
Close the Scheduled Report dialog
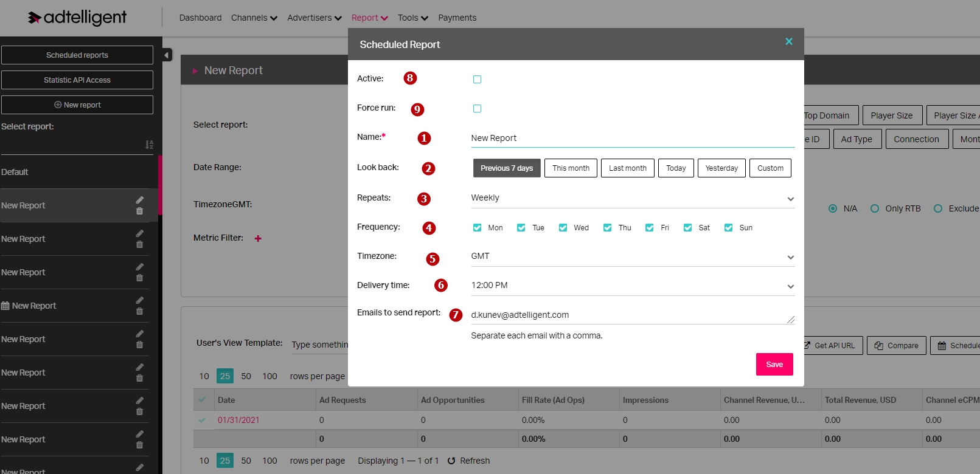(789, 41)
